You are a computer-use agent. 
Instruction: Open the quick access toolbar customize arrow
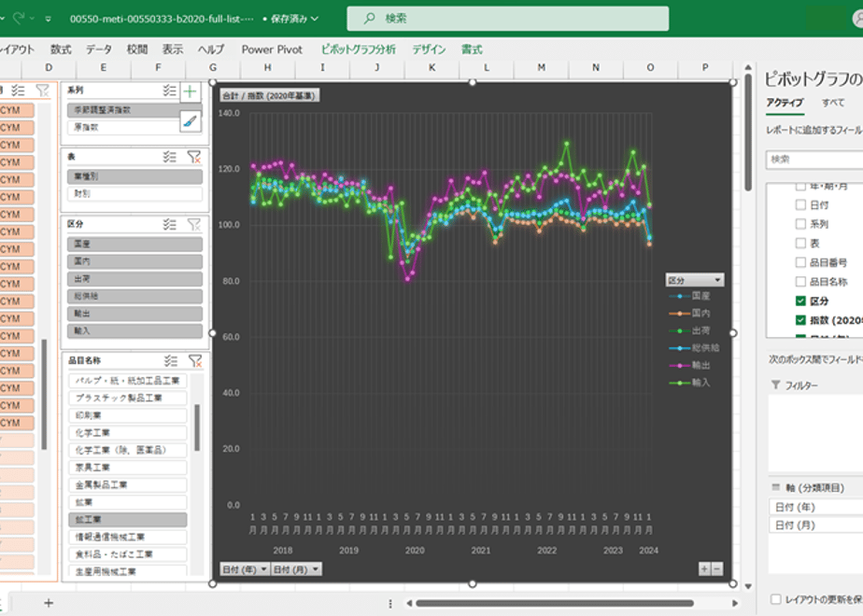[49, 19]
